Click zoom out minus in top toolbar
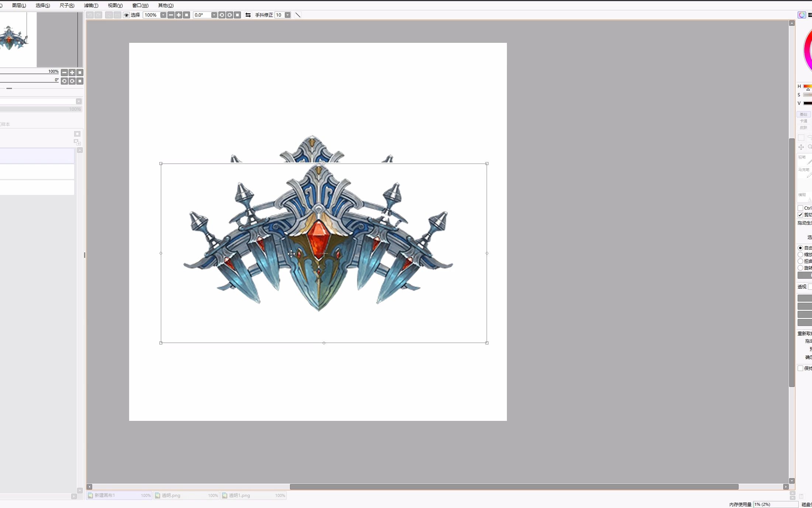Image resolution: width=812 pixels, height=508 pixels. point(171,15)
